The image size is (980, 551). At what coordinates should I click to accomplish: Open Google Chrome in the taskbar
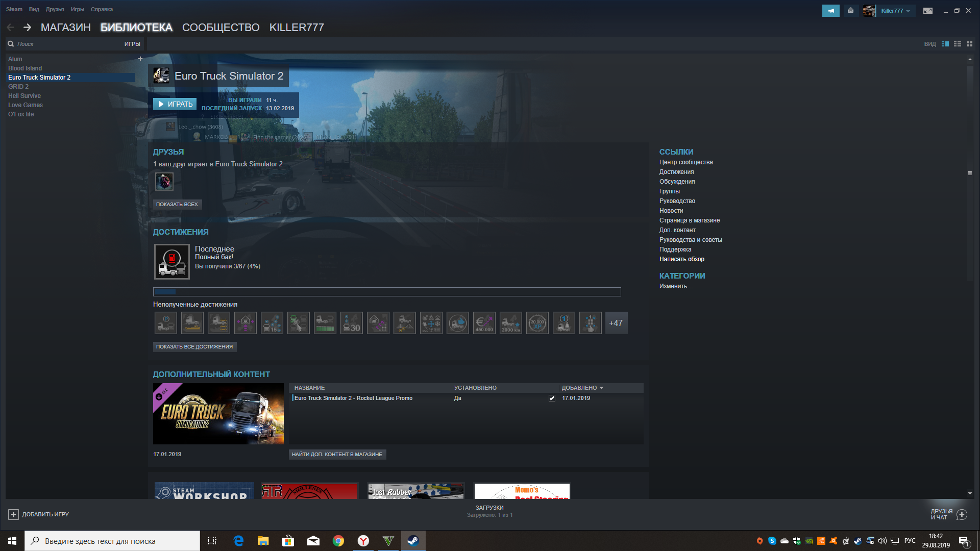[338, 541]
